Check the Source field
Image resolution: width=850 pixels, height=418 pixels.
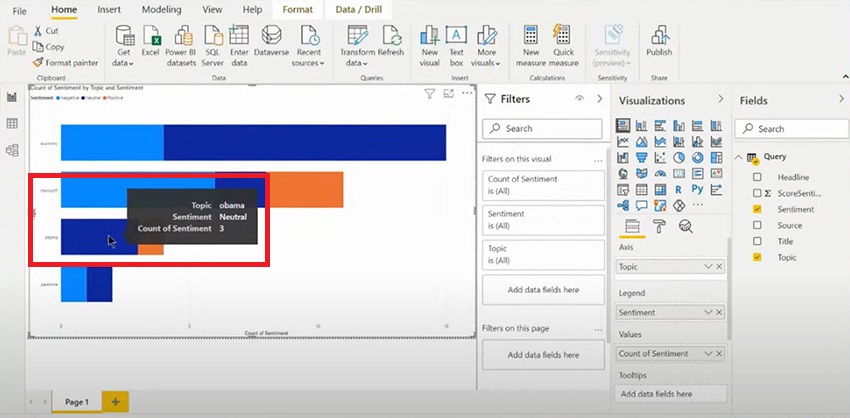[757, 225]
